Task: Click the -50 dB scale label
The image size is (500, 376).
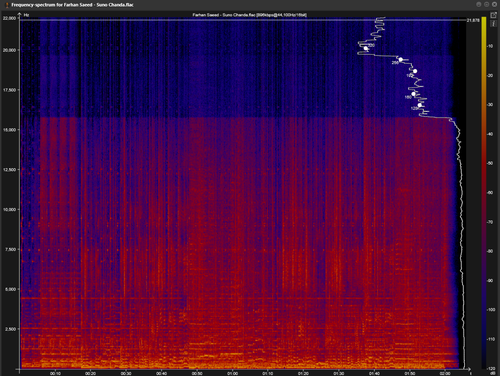Action: point(490,163)
